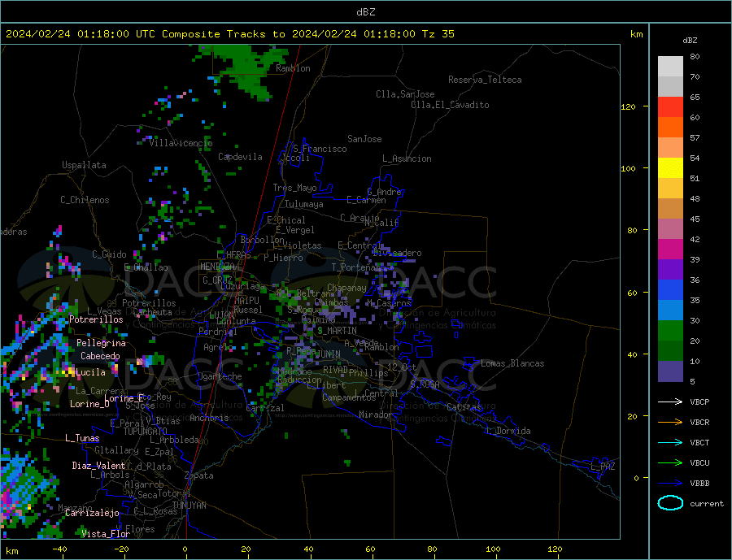Viewport: 732px width, 560px height.
Task: Click the 'Tz 35' text in header
Action: 438,34
